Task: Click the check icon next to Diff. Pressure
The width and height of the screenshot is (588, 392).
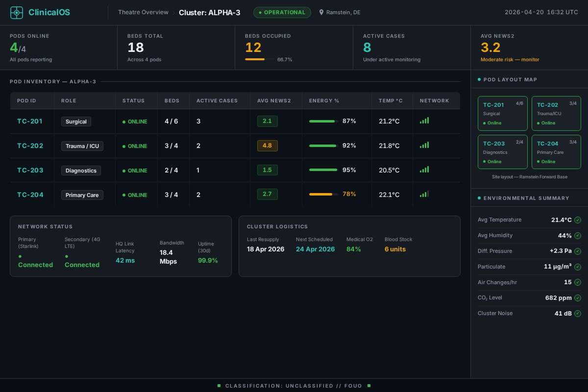Action: pos(578,251)
